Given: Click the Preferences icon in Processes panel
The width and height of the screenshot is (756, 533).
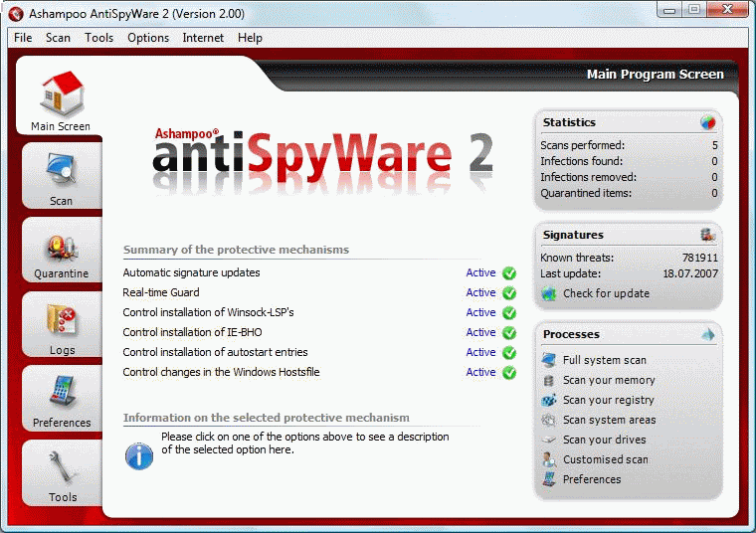Looking at the screenshot, I should pyautogui.click(x=549, y=479).
